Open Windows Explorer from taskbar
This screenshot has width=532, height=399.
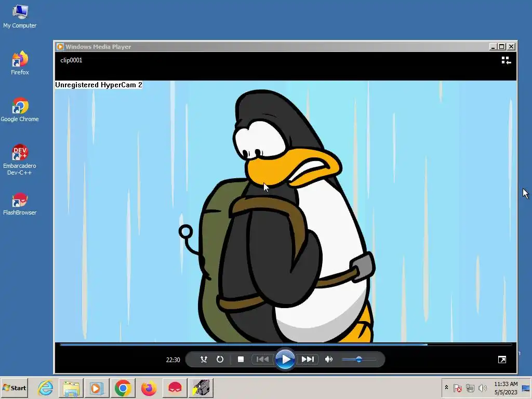point(71,388)
